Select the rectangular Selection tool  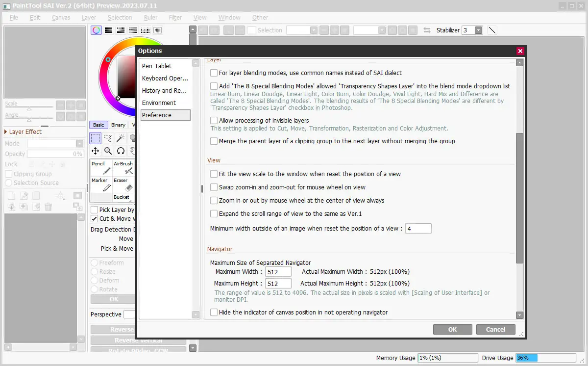click(96, 138)
